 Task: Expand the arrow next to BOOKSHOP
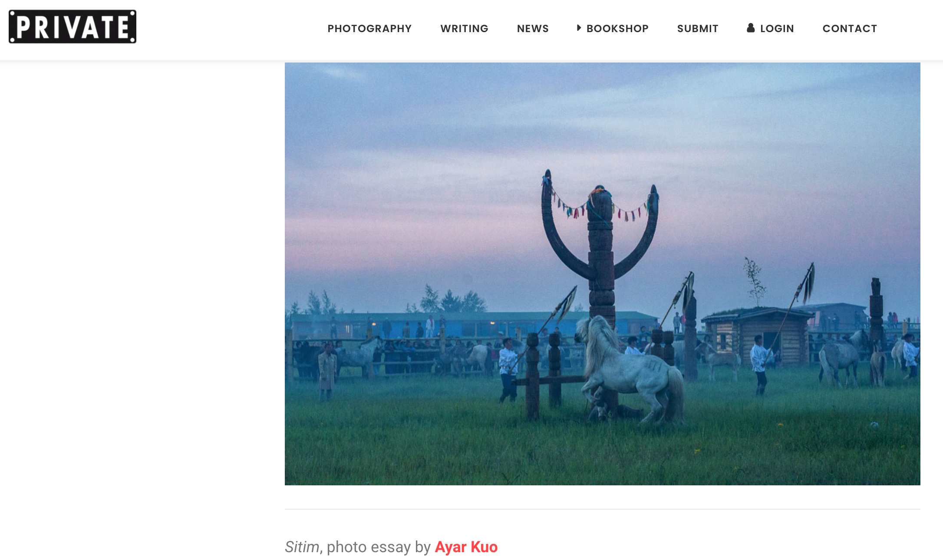[x=579, y=28]
